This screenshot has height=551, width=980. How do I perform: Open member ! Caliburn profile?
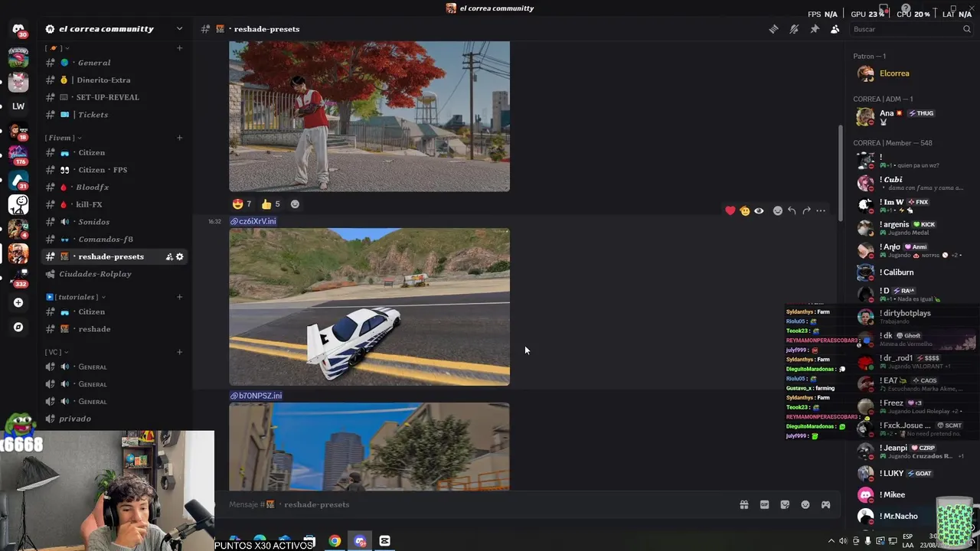click(x=909, y=272)
